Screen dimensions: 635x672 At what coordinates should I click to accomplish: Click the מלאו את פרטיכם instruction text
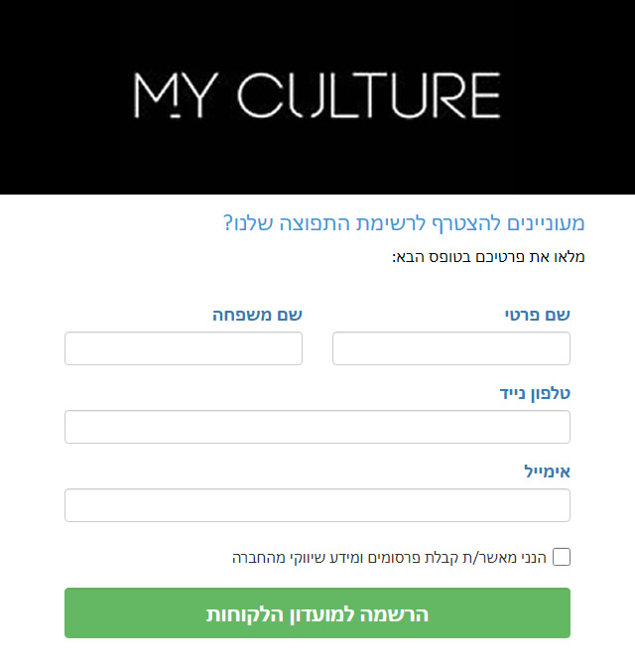pyautogui.click(x=488, y=257)
